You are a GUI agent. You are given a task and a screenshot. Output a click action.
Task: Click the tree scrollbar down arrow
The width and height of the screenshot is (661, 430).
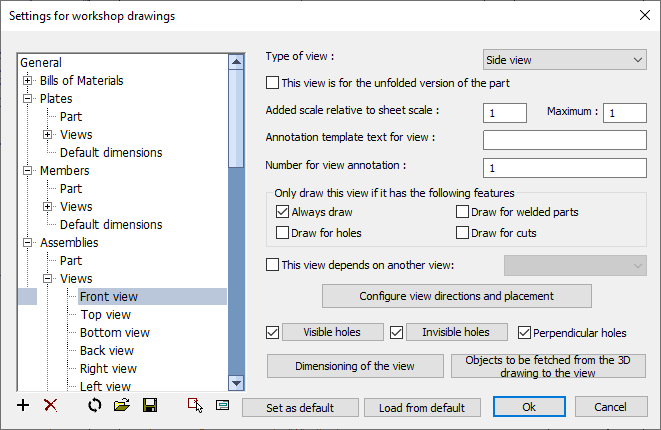point(236,383)
